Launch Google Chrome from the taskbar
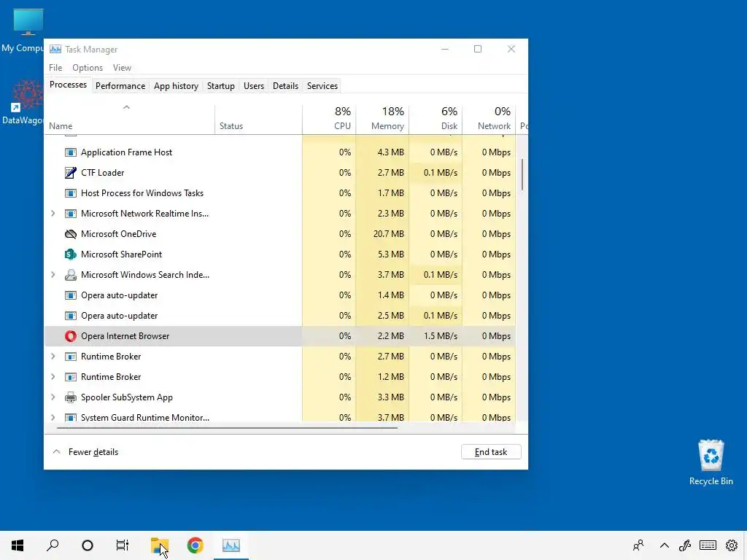This screenshot has height=560, width=747. pos(196,545)
